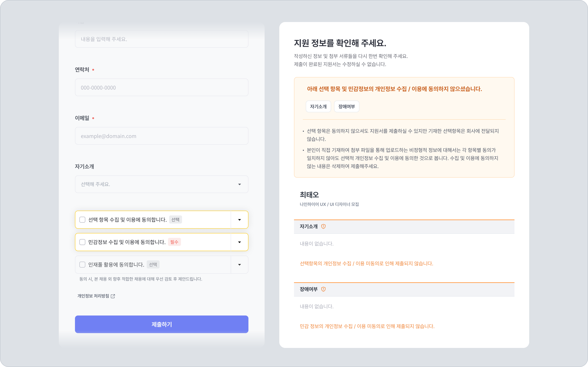Check 민감정보 수집 및 이용 동의 checkbox
588x367 pixels.
[82, 242]
